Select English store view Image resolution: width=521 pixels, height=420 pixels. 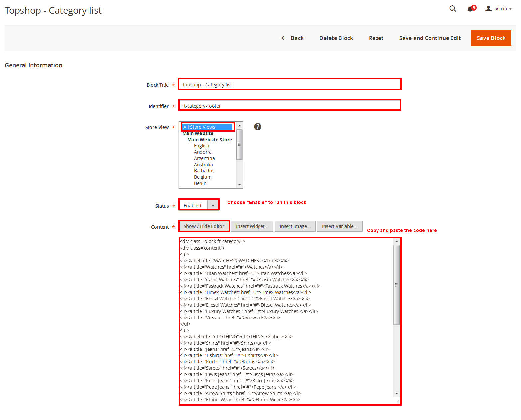coord(201,146)
